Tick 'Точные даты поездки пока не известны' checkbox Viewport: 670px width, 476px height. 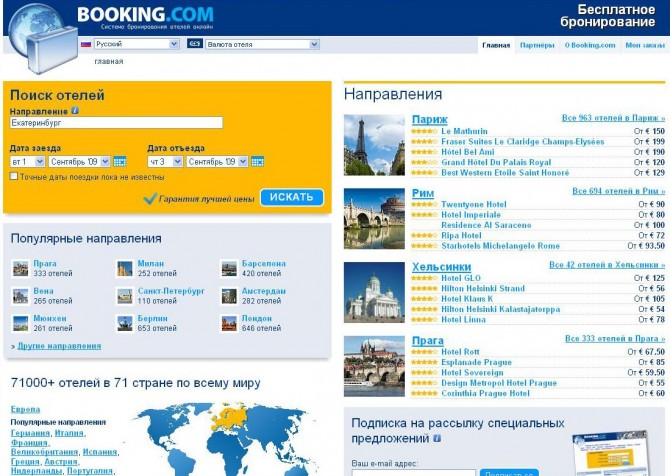[x=14, y=176]
